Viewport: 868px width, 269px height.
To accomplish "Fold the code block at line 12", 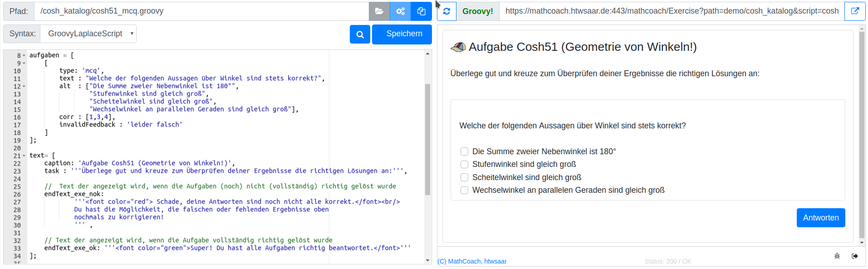I will [24, 87].
